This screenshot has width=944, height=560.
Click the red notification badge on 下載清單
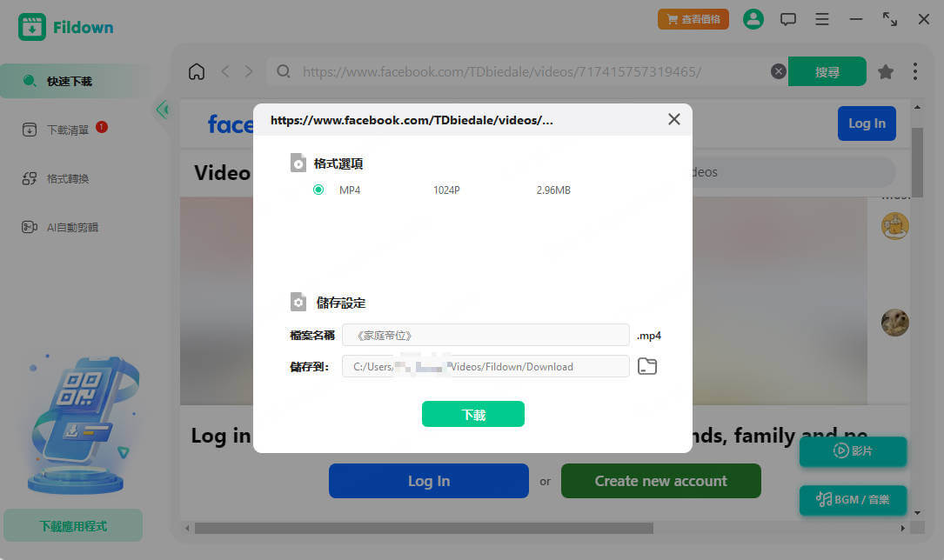(102, 127)
